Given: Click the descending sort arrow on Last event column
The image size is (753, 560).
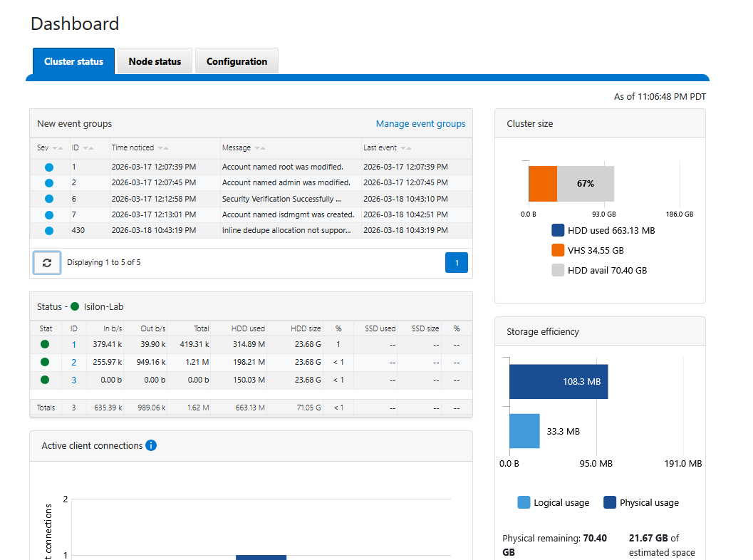Looking at the screenshot, I should [403, 147].
